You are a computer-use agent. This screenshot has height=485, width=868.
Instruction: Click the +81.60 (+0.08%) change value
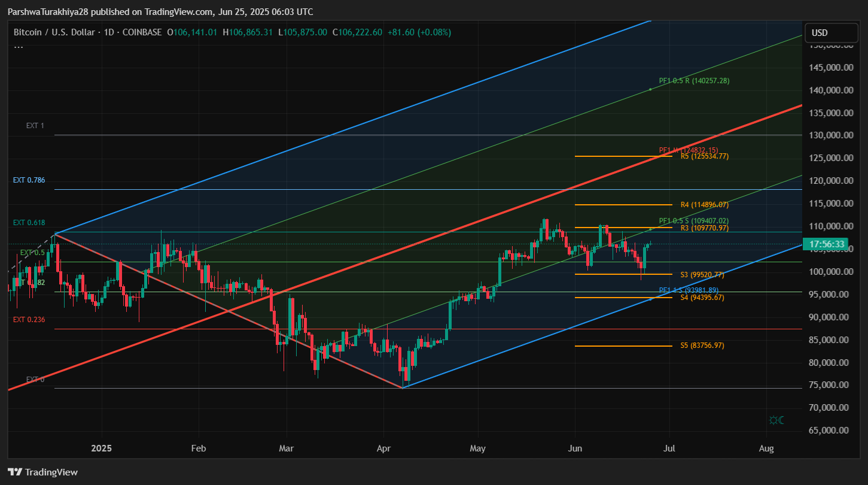point(419,32)
